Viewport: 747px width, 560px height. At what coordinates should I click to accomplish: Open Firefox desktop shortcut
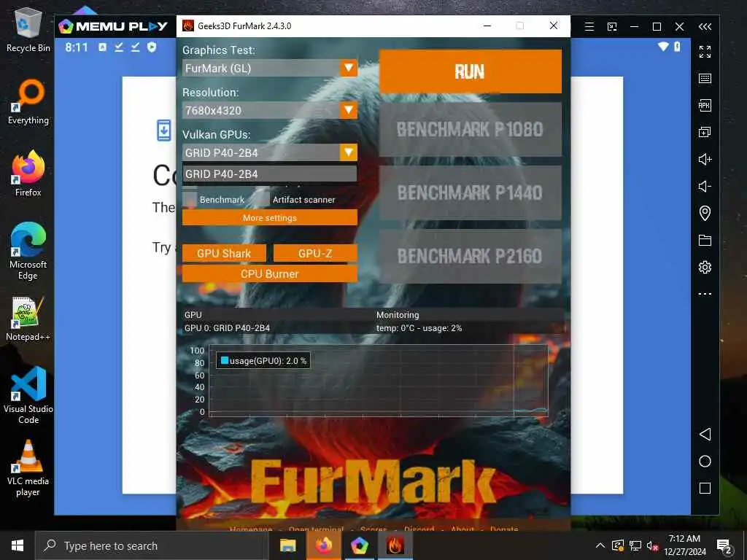[x=28, y=174]
